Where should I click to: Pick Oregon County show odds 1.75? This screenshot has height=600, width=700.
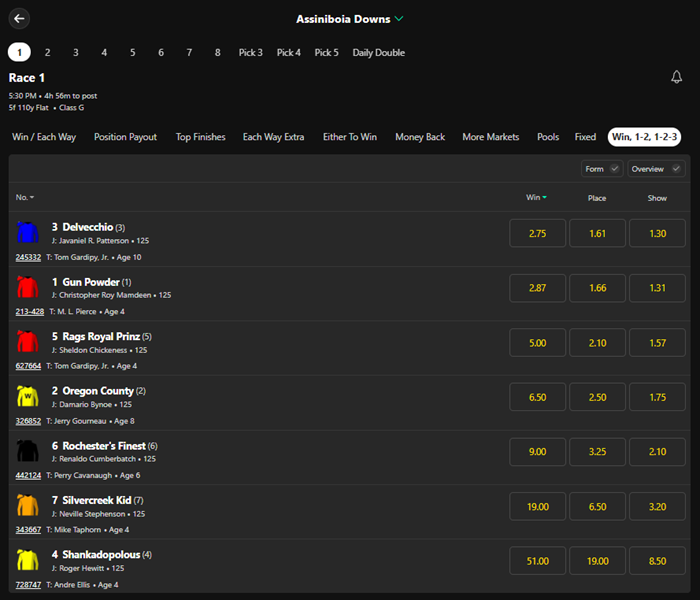coord(657,397)
